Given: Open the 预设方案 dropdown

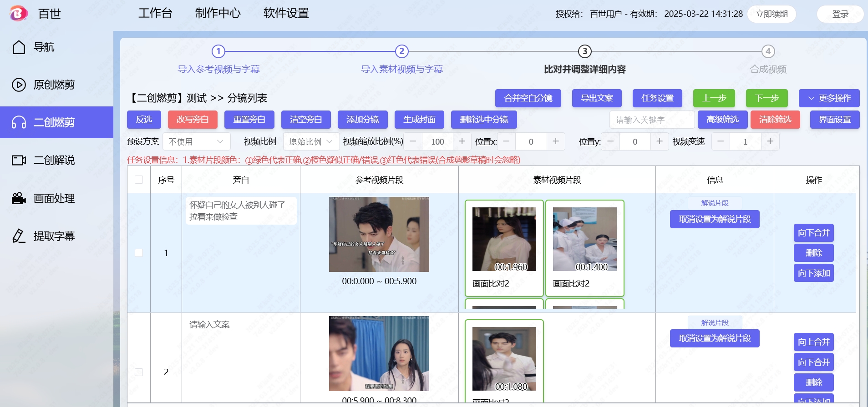Looking at the screenshot, I should (196, 141).
